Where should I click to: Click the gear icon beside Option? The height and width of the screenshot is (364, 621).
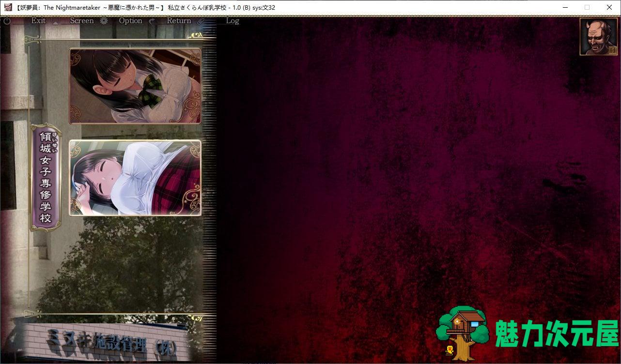click(104, 21)
